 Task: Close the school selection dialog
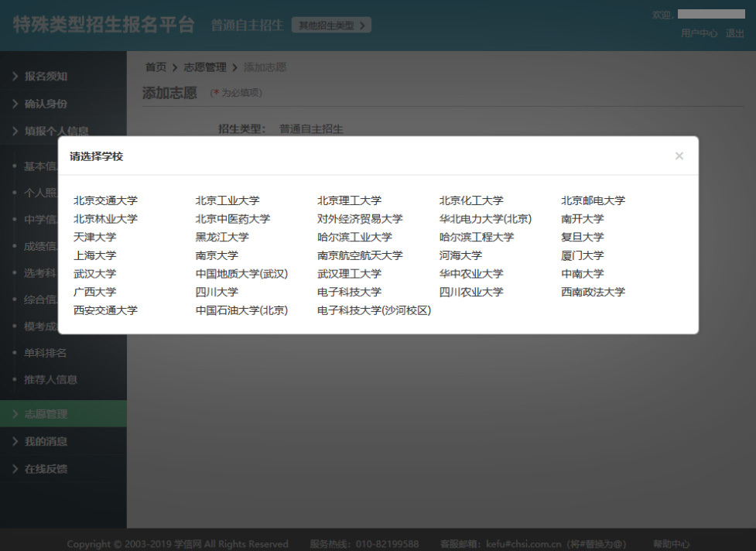(679, 156)
